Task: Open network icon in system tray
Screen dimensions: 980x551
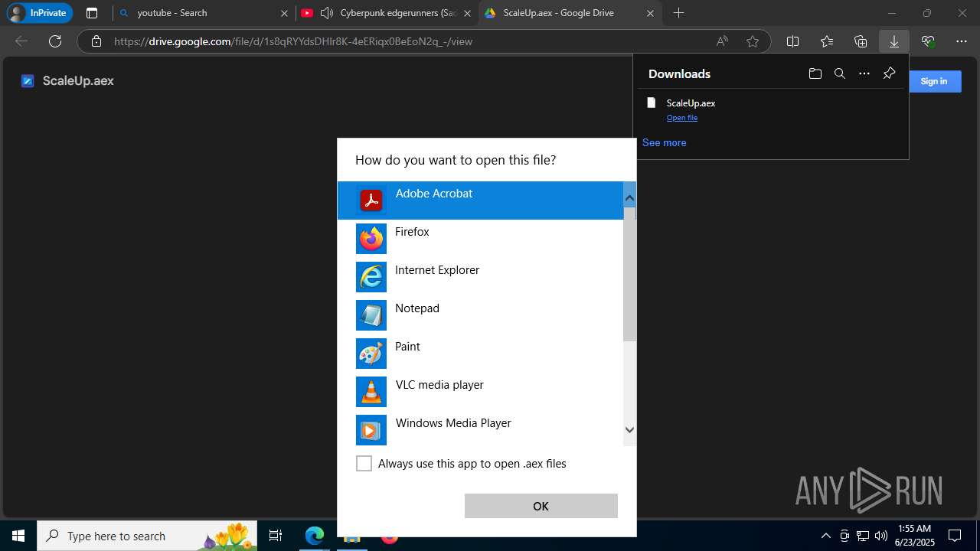Action: [x=863, y=536]
